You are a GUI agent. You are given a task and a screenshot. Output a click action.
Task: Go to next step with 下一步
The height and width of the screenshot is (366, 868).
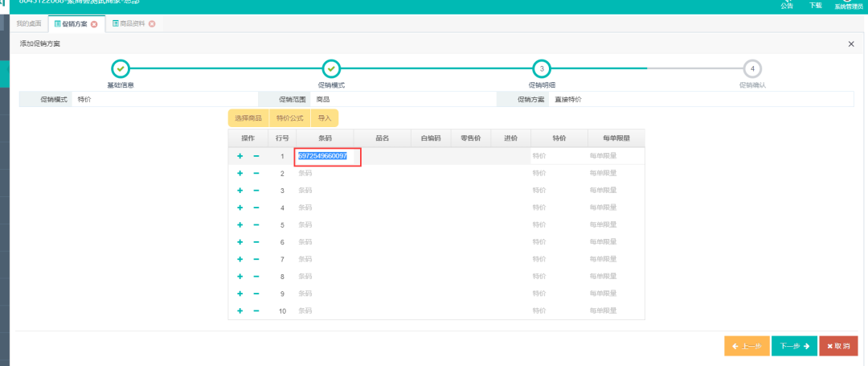(x=794, y=346)
